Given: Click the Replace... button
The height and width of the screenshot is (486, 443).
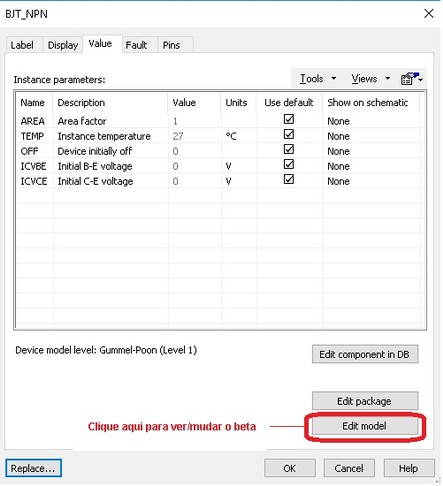Looking at the screenshot, I should coord(33,468).
